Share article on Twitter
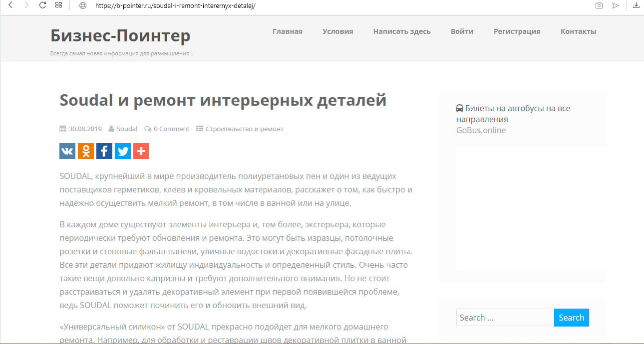Screen dimensions: 644x344 point(123,151)
